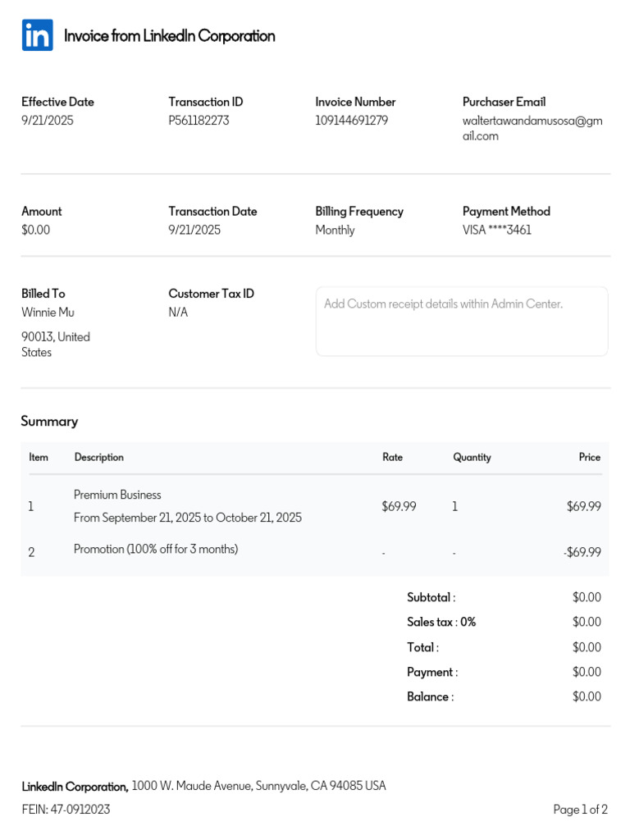Select the -$69.99 promotion price

pos(582,552)
